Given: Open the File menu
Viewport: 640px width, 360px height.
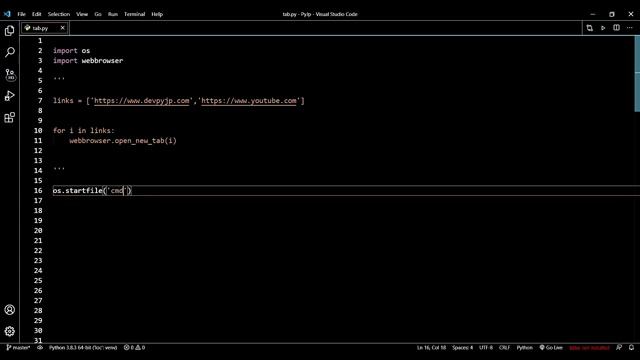Looking at the screenshot, I should (21, 14).
